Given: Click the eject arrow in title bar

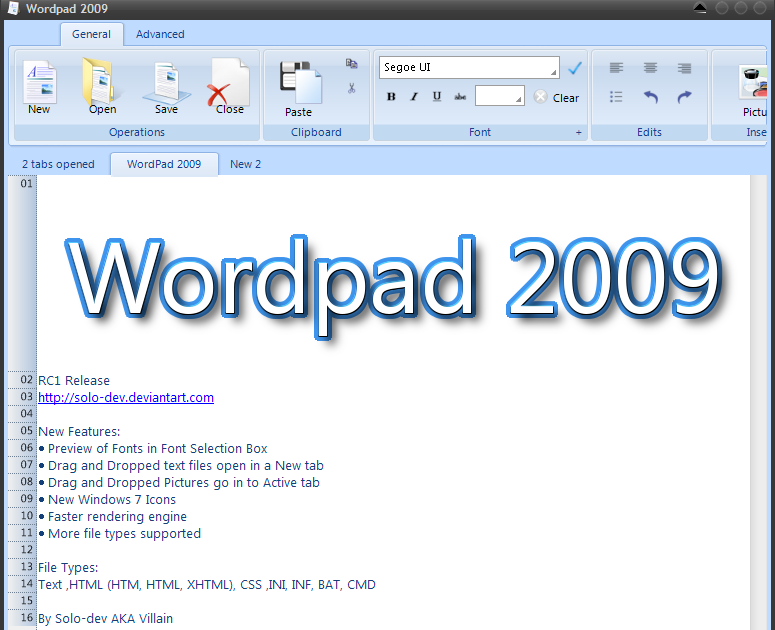Looking at the screenshot, I should point(700,8).
